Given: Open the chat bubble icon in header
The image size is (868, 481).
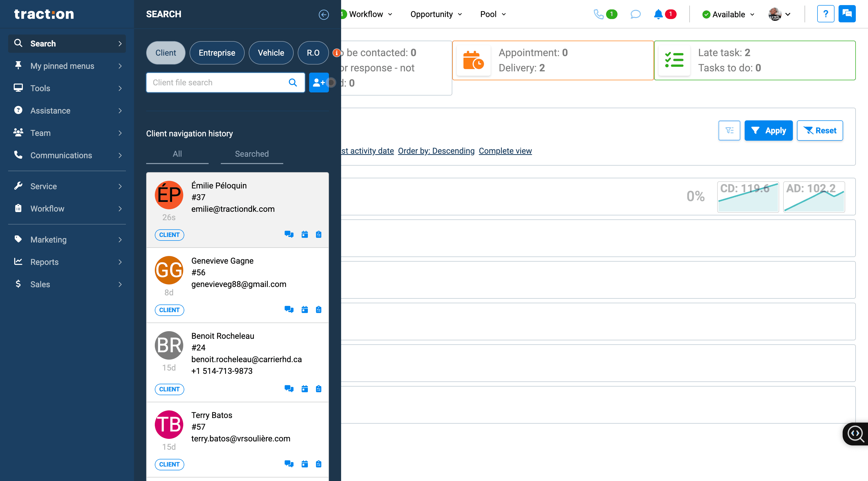Looking at the screenshot, I should point(635,14).
